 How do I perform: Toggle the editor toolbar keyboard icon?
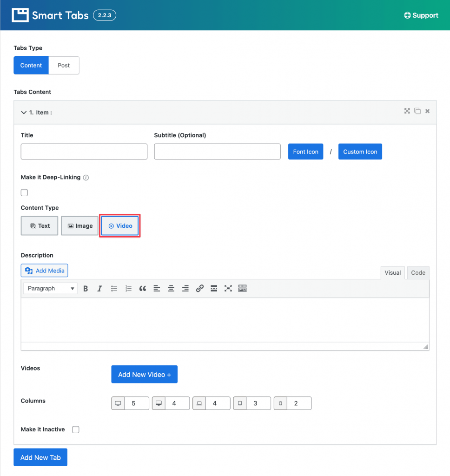[x=243, y=288]
